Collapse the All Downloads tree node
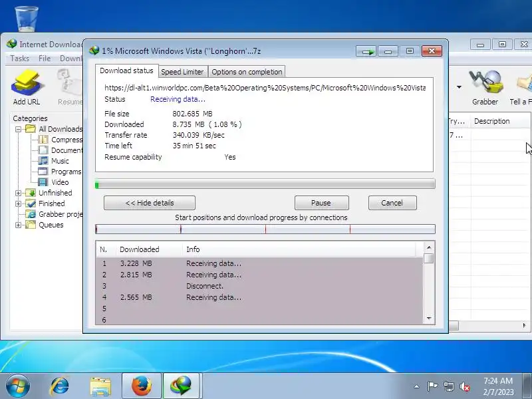The width and height of the screenshot is (532, 399). (x=19, y=129)
